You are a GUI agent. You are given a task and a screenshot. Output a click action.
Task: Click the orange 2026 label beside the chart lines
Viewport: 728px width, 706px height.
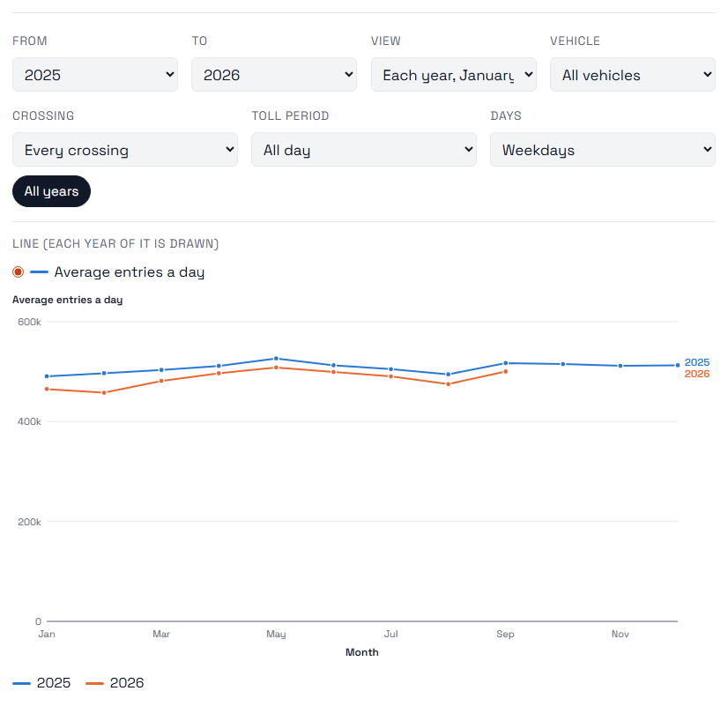(x=697, y=374)
